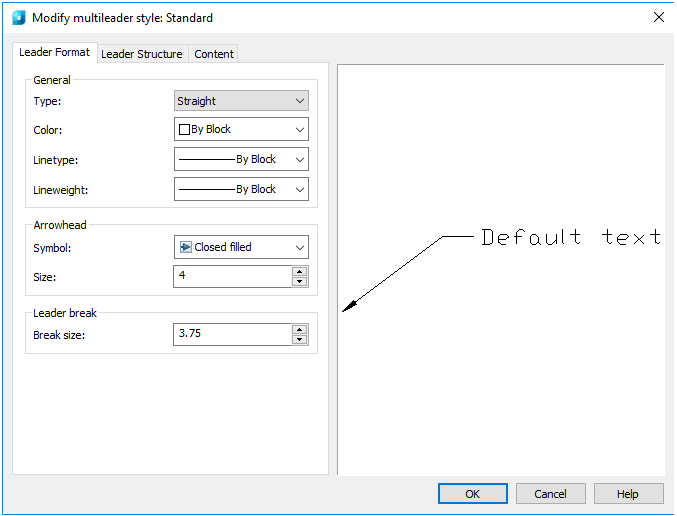Click the Symbol label text
Viewport: 677px width, 516px height.
point(52,248)
